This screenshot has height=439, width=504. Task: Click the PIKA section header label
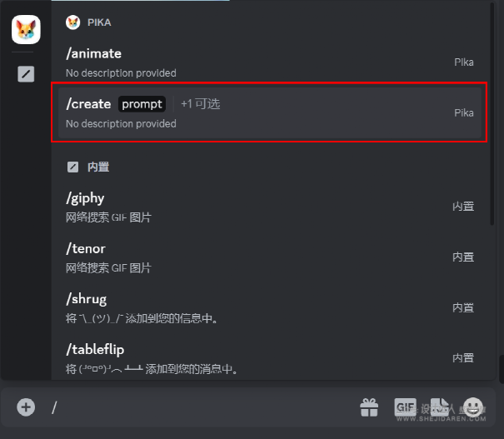pos(99,22)
